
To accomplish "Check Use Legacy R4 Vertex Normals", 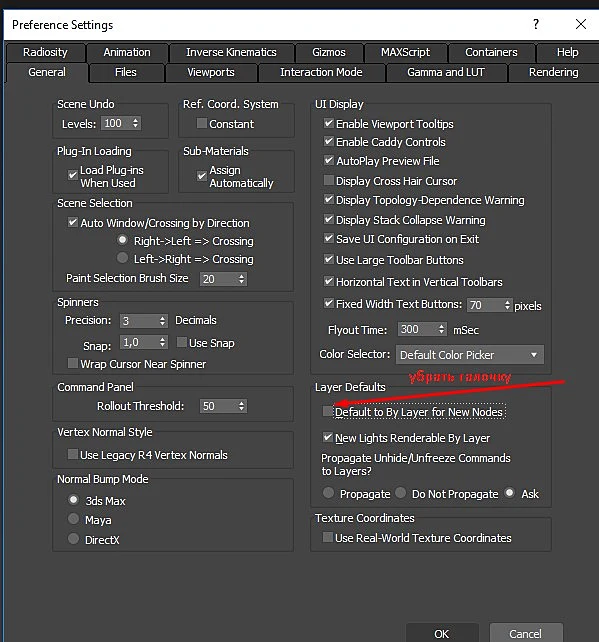I will (x=73, y=454).
